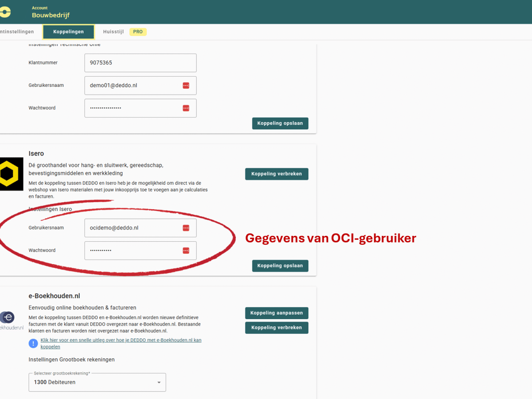Open the 1300 Debiteuren combo box
The height and width of the screenshot is (399, 532).
[x=97, y=382]
